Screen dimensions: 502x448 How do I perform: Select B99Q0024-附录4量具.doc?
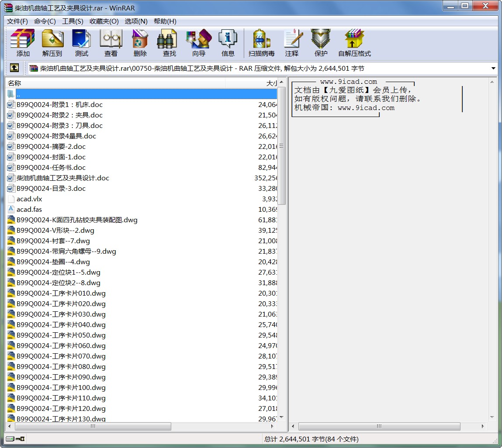coord(56,136)
